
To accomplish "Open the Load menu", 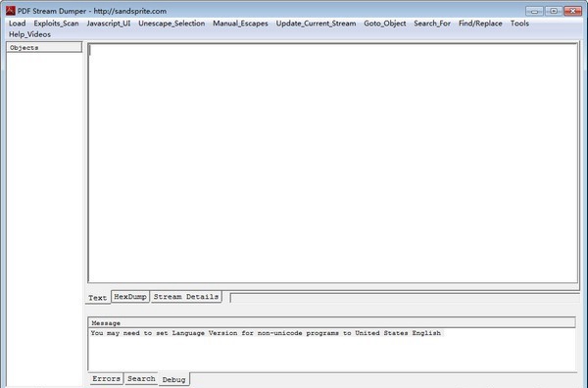I will (x=18, y=24).
